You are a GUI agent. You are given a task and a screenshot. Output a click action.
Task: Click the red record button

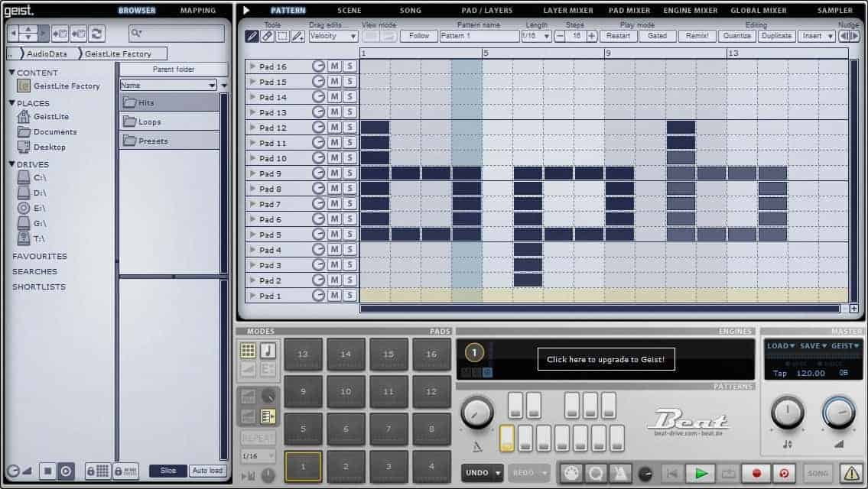757,473
